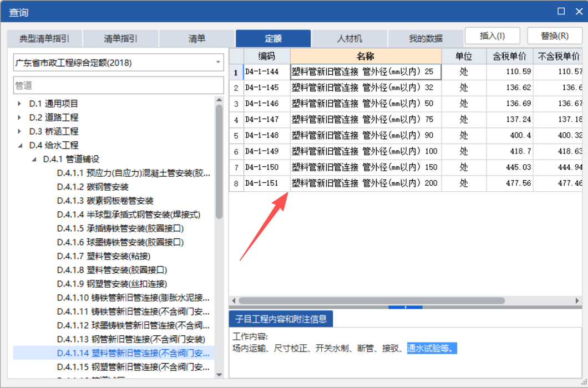Select code cell D4-1-151
Screen dimensions: 588x388
(267, 183)
